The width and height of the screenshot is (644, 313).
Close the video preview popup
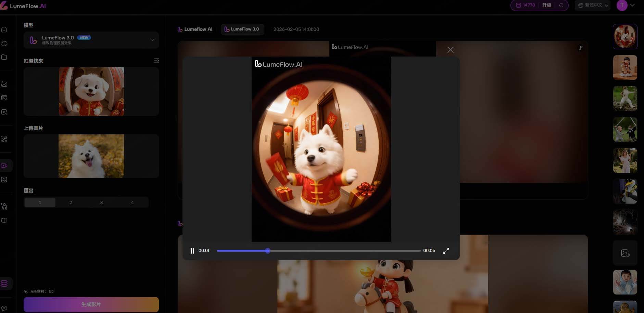pyautogui.click(x=450, y=50)
